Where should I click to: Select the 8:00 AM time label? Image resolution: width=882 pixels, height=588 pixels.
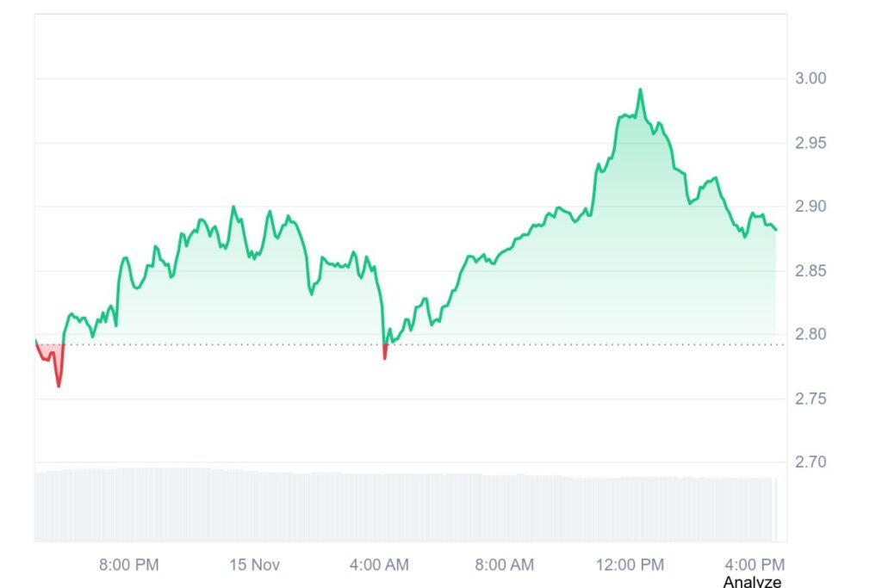point(505,565)
